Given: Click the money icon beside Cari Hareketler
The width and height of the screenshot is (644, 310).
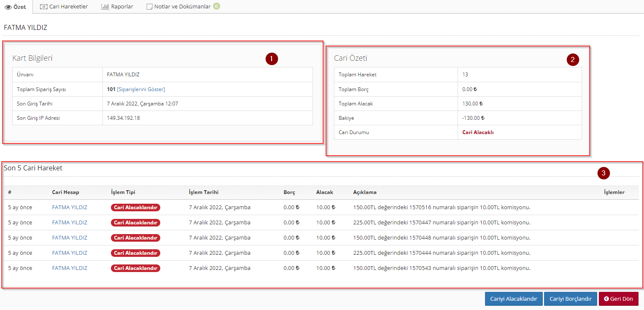Looking at the screenshot, I should (x=43, y=7).
